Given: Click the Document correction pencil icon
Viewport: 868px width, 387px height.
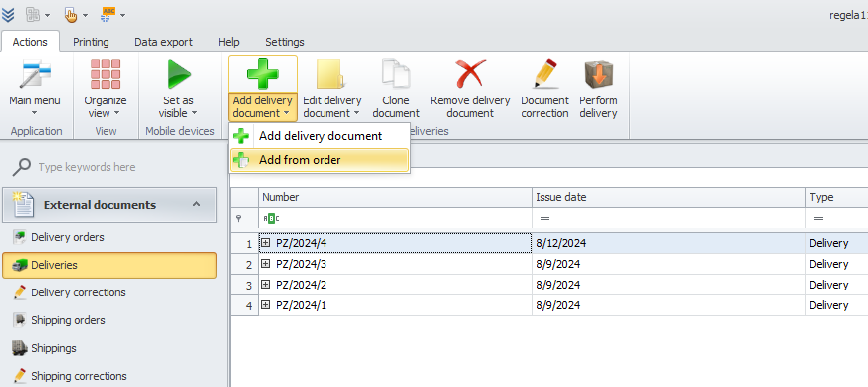Looking at the screenshot, I should (x=544, y=74).
